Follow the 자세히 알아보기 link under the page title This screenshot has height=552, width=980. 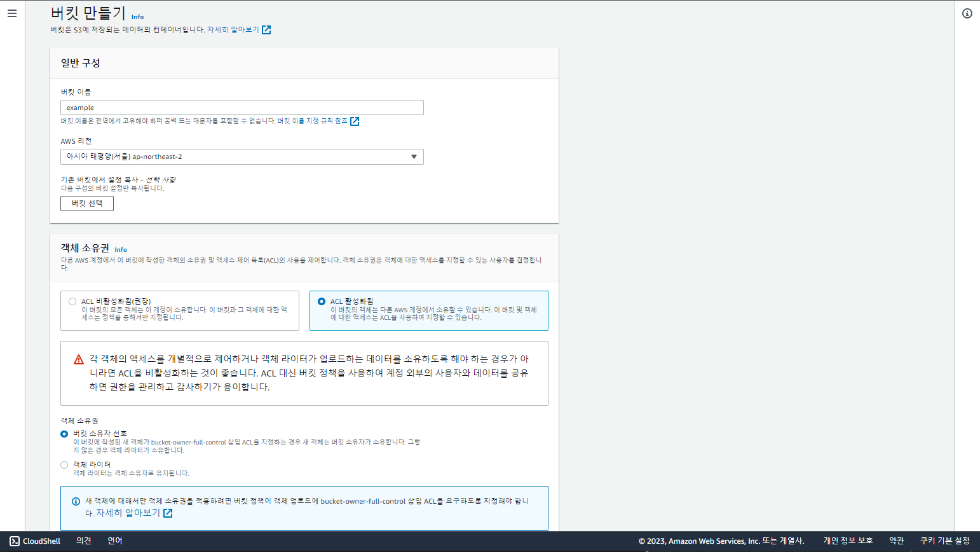233,30
